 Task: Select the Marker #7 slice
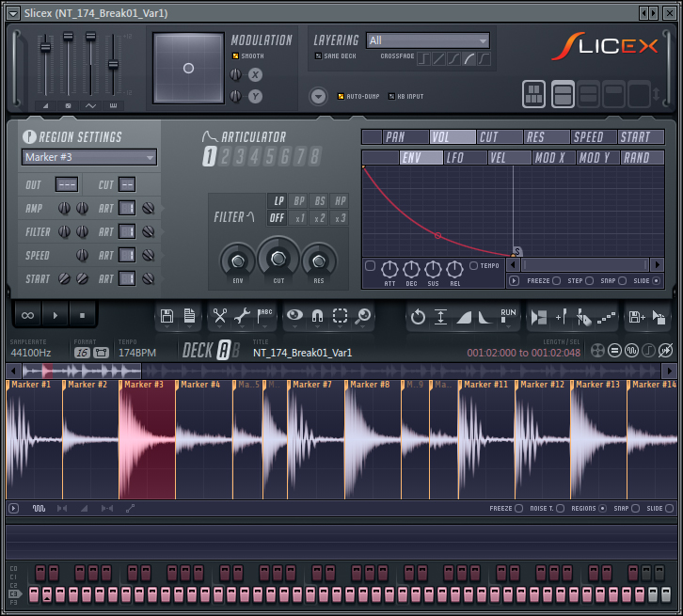(x=316, y=440)
